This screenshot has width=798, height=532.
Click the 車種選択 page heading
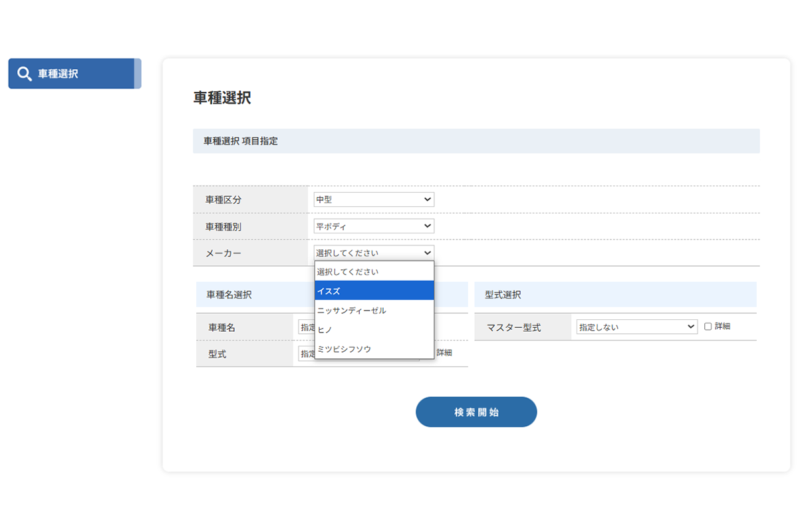(x=222, y=98)
